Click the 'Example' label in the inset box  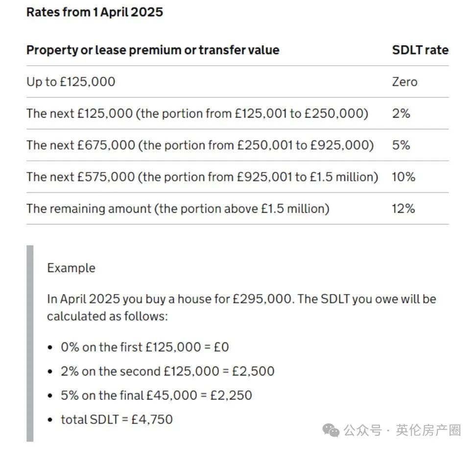coord(71,268)
